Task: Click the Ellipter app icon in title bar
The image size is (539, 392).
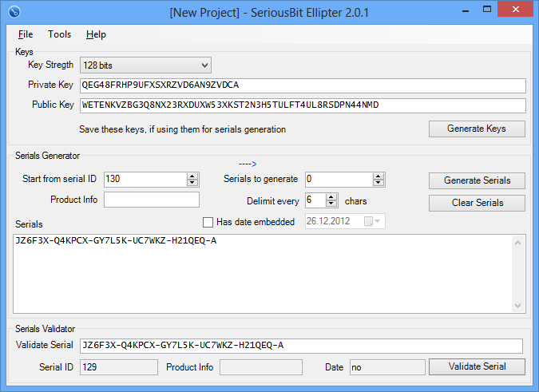Action: click(14, 12)
